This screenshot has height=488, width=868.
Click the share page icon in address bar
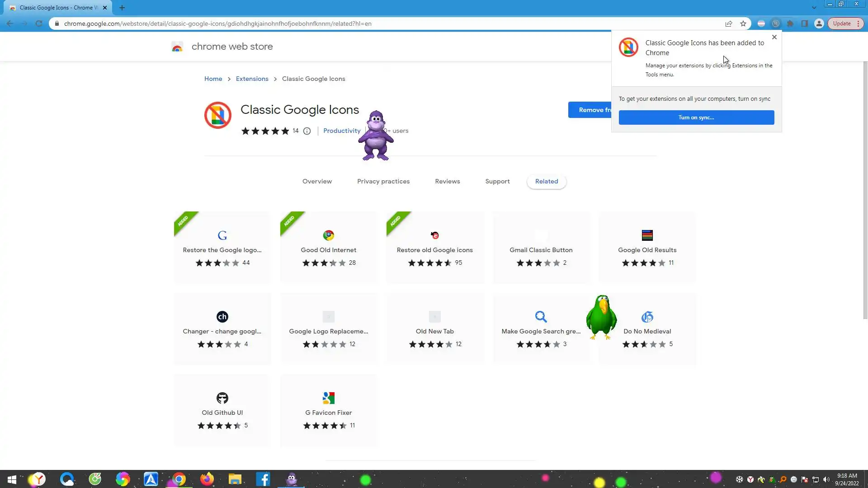pyautogui.click(x=729, y=23)
